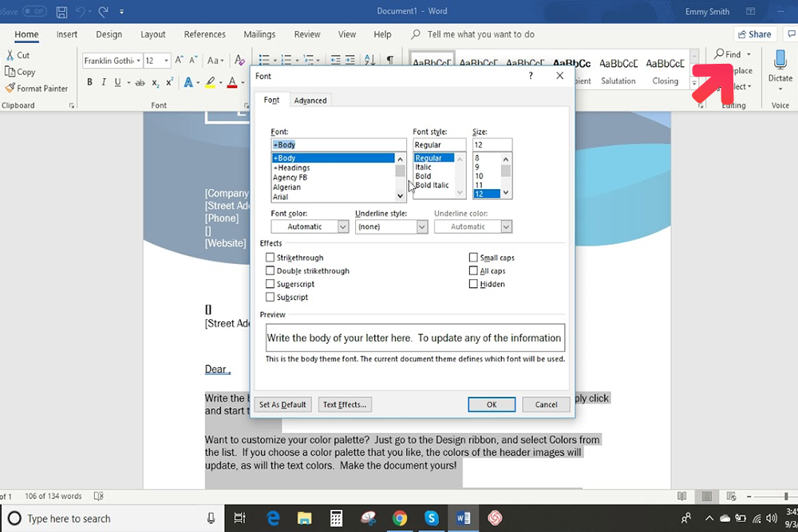This screenshot has width=798, height=532.
Task: Open Google Chrome from taskbar
Action: click(x=400, y=518)
